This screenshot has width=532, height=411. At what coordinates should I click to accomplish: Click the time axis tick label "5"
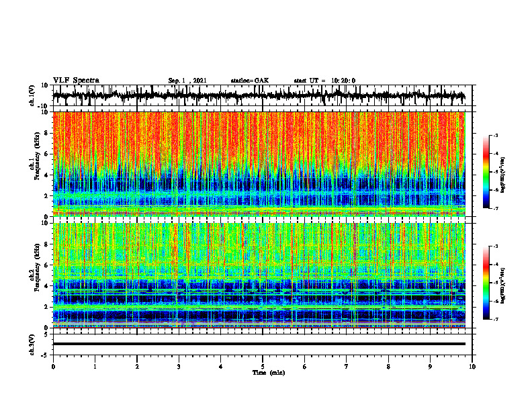pyautogui.click(x=263, y=367)
